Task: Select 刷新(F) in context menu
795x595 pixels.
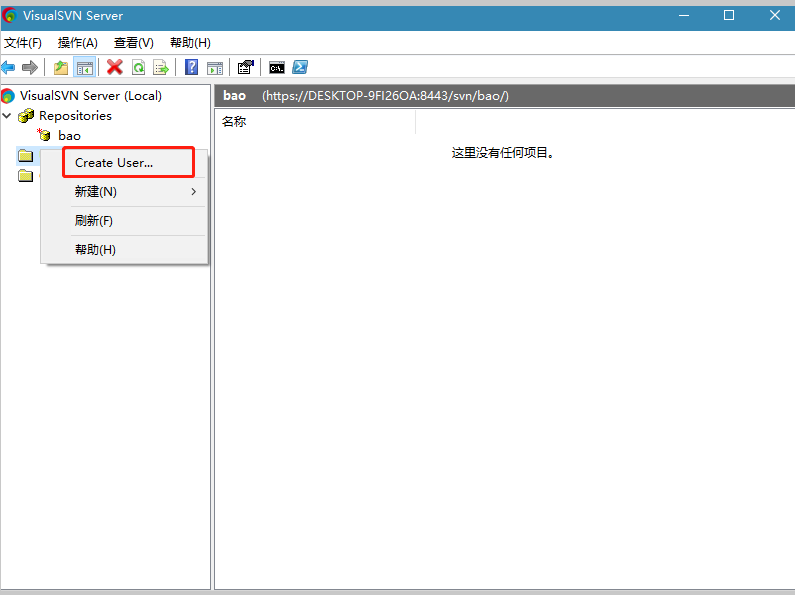Action: pyautogui.click(x=125, y=220)
